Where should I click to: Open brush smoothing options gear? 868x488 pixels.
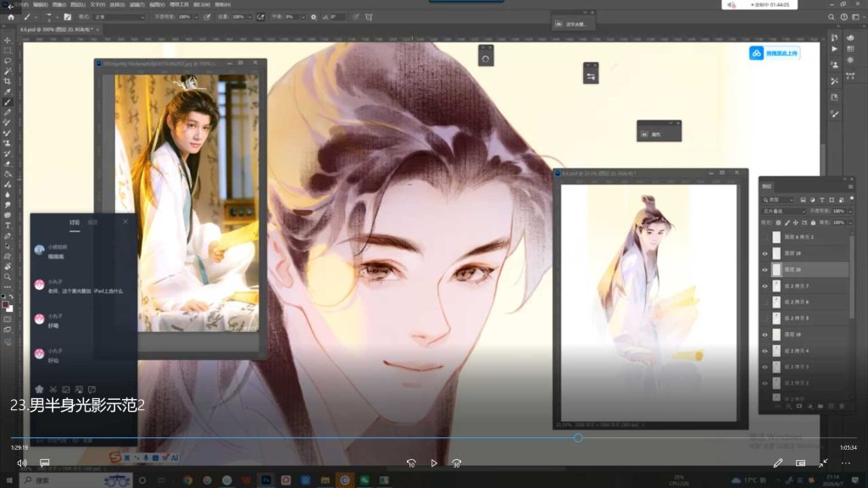pos(314,17)
